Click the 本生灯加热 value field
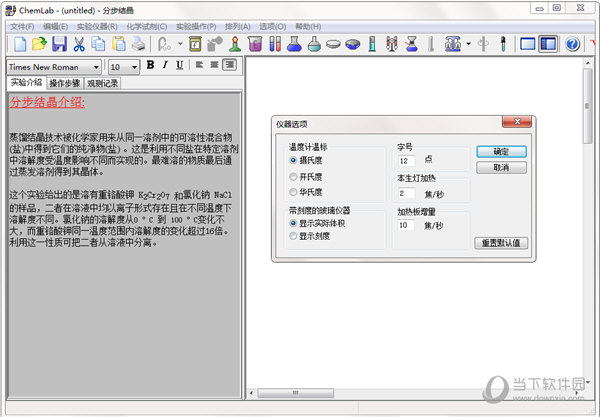 tap(406, 194)
